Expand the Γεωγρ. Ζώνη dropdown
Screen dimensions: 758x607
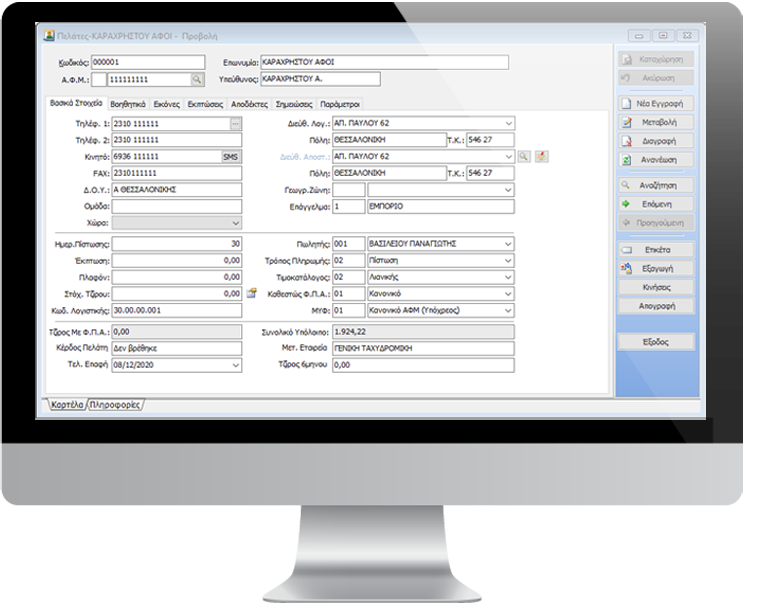(509, 189)
